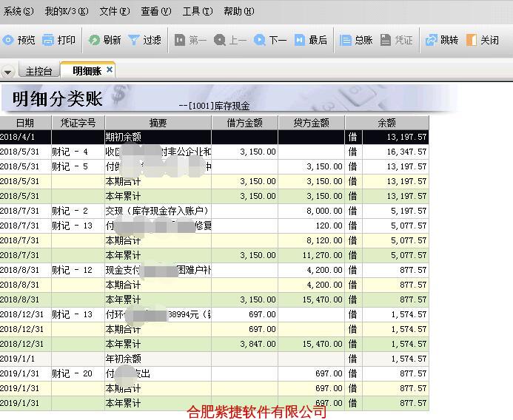Viewport: 513px width, 420px height.
Task: Open the 总账 (General Ledger) view
Action: (355, 40)
